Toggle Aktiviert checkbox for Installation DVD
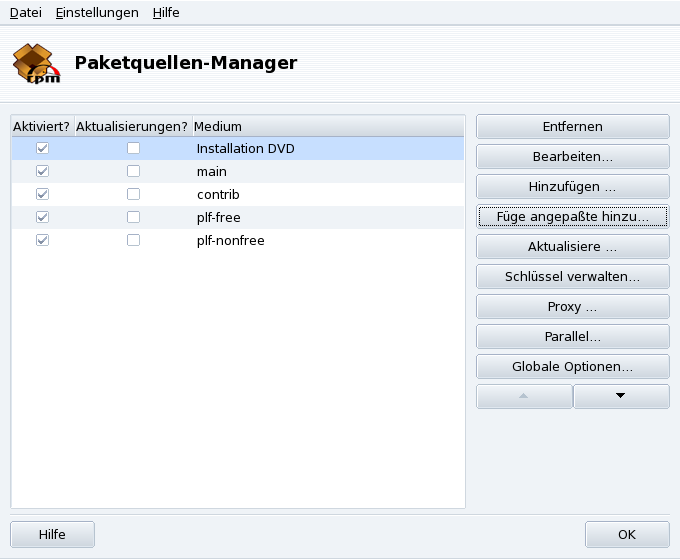This screenshot has height=560, width=680. pyautogui.click(x=42, y=148)
